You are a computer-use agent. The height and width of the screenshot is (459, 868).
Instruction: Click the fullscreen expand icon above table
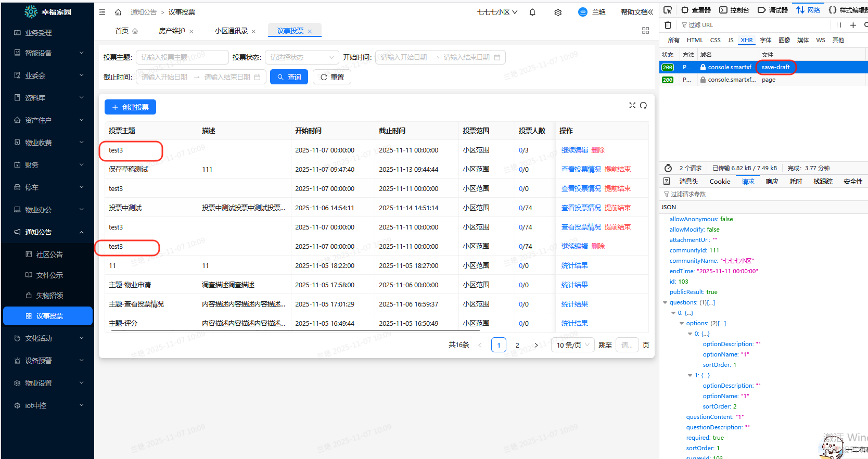(632, 105)
